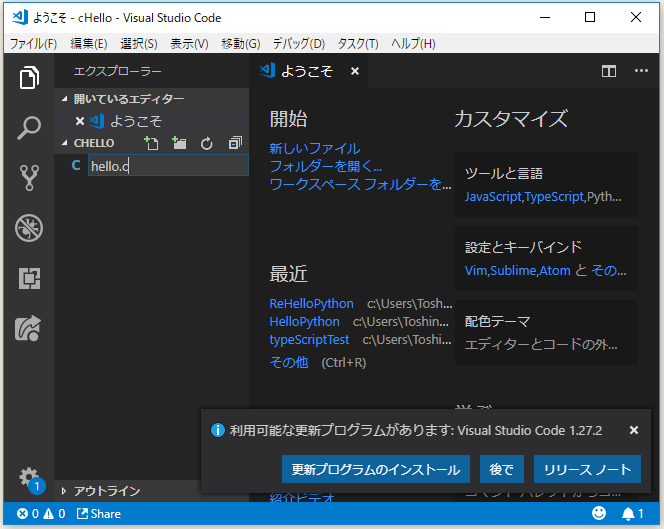The image size is (664, 529).
Task: Click the ワークスペース フォルダーを link
Action: (x=360, y=184)
